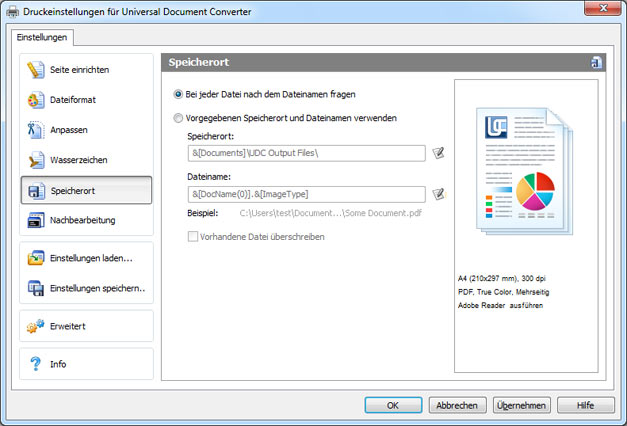Click the printer icon in title bar
Image resolution: width=627 pixels, height=426 pixels.
(12, 12)
